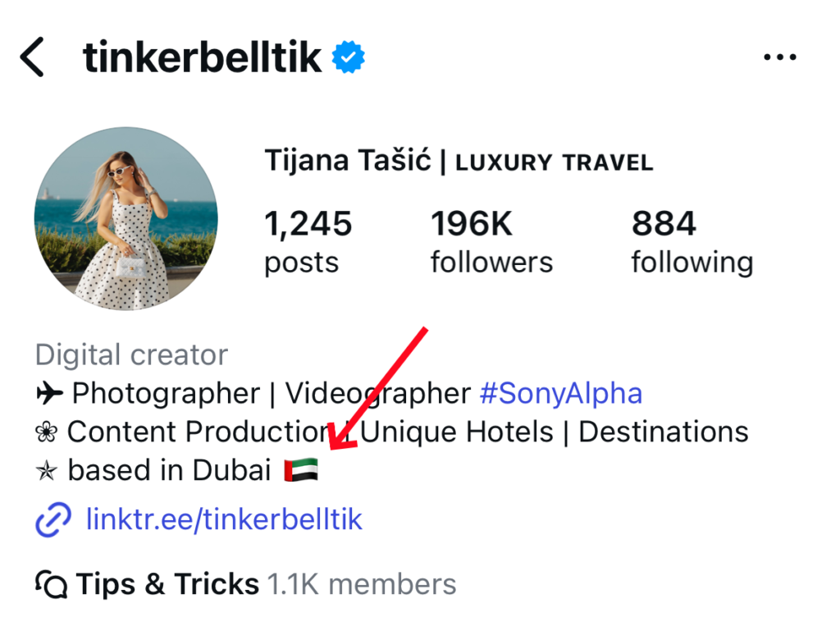This screenshot has height=617, width=840.
Task: Open the profile picture
Action: (126, 218)
